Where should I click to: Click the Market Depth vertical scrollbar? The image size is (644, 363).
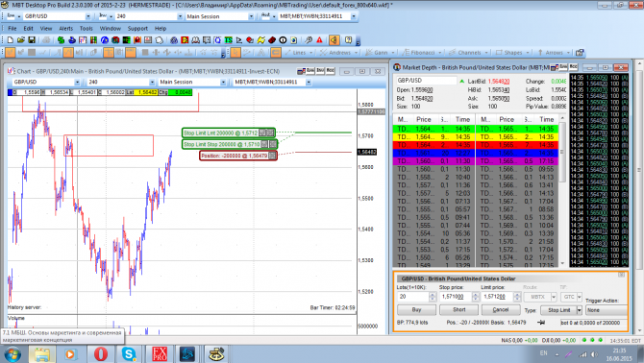[562, 191]
